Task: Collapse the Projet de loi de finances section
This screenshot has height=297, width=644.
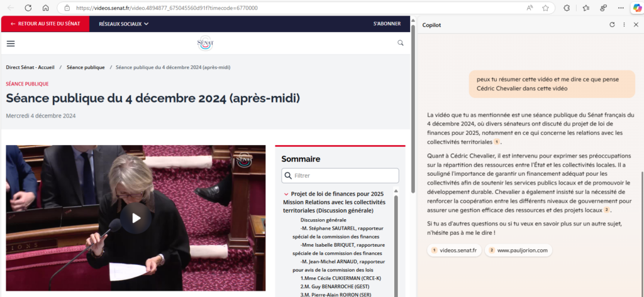Action: point(286,193)
